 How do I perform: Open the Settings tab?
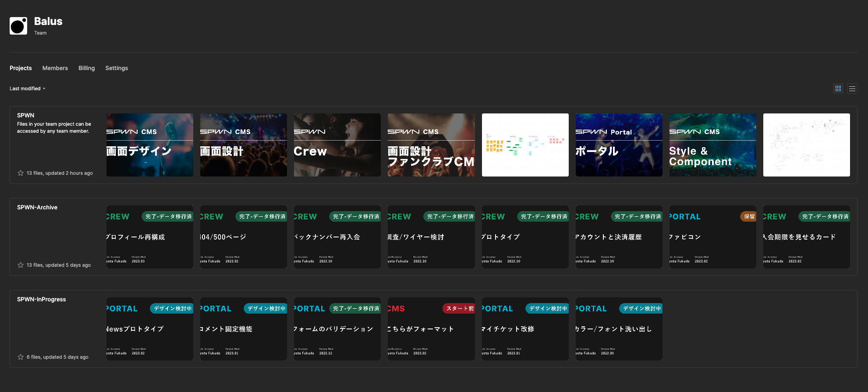pyautogui.click(x=117, y=68)
